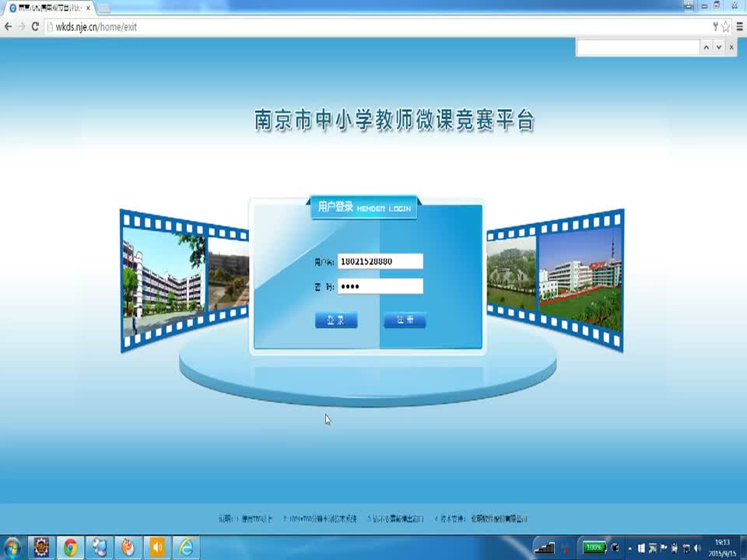This screenshot has width=747, height=560.
Task: Close the current browser tab
Action: [88, 8]
